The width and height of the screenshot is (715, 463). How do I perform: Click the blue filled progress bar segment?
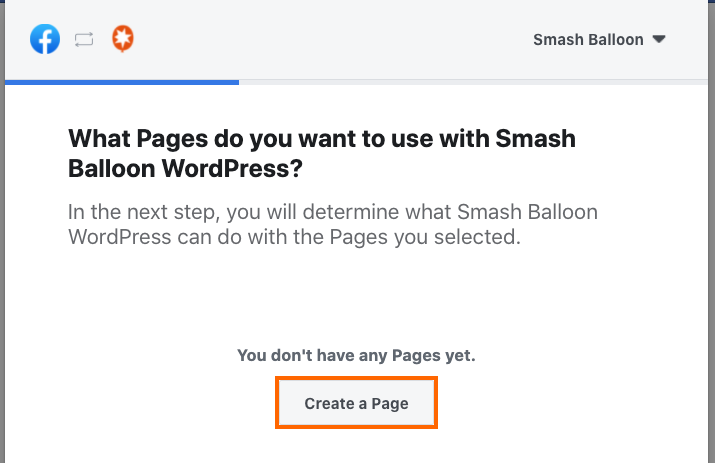click(x=122, y=81)
